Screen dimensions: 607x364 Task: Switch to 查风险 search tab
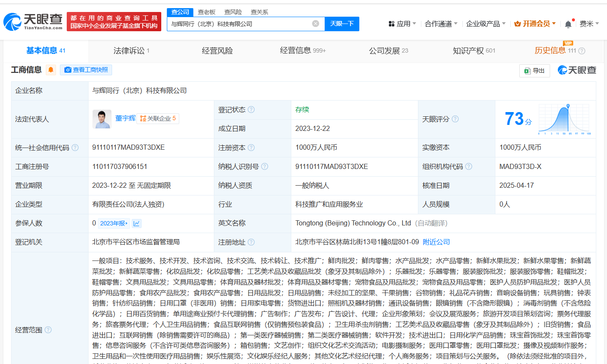point(233,12)
